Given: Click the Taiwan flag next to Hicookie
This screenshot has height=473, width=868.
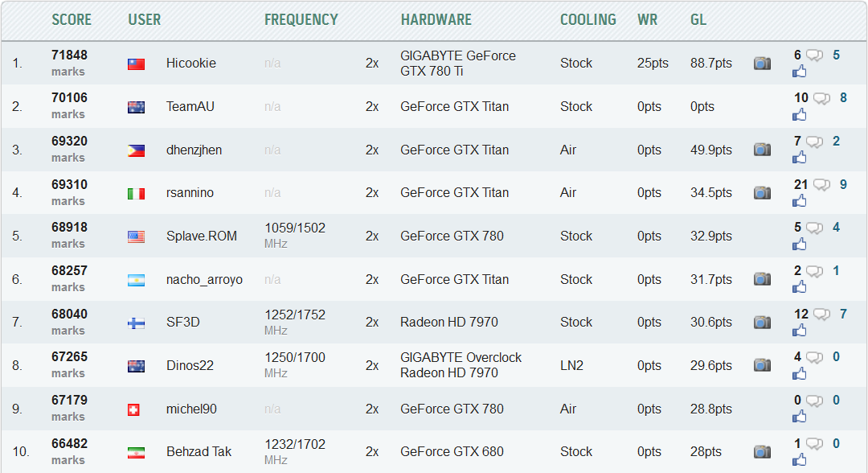Looking at the screenshot, I should [x=136, y=64].
